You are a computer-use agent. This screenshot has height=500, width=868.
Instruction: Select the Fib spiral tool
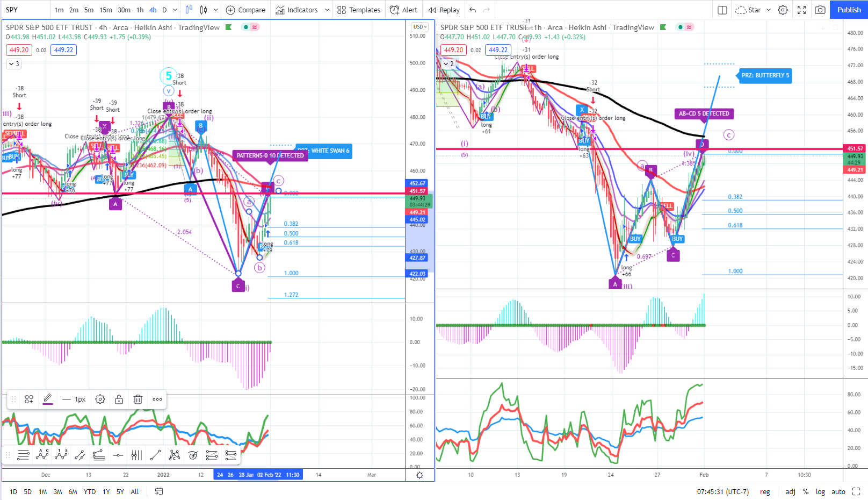(x=193, y=455)
